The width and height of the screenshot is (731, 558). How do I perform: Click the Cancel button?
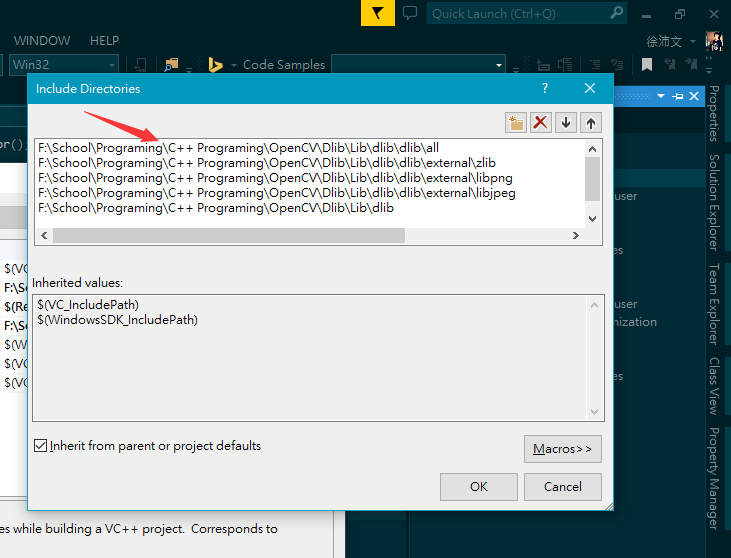[x=562, y=487]
